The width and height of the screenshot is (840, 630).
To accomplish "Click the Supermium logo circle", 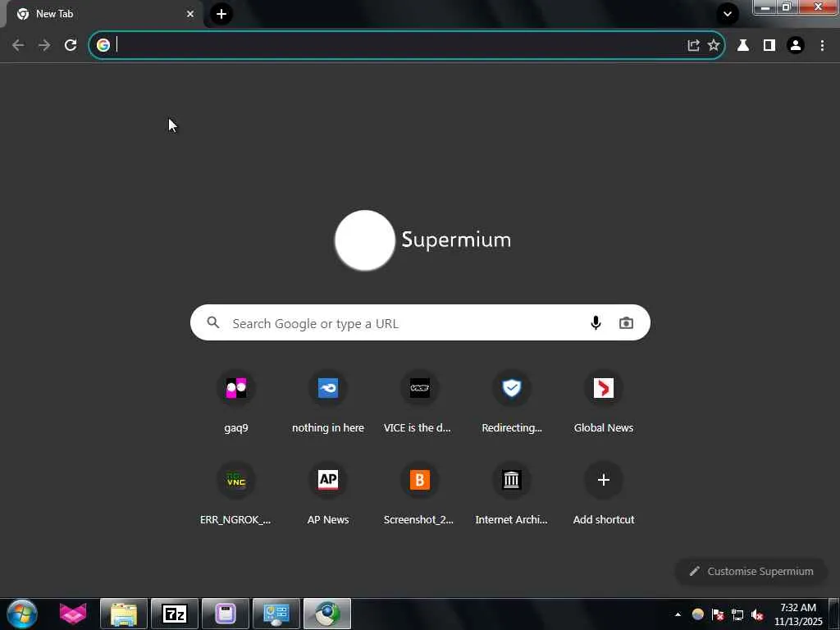I will (365, 240).
